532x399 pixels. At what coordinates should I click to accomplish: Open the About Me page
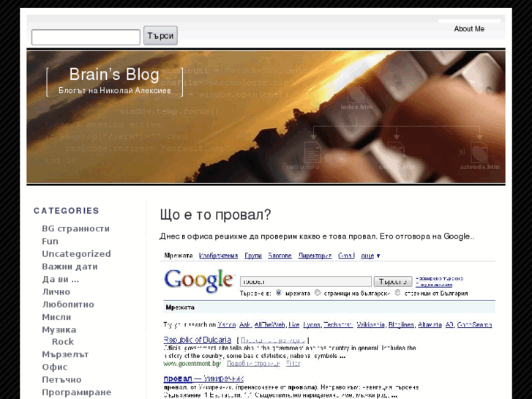[469, 29]
